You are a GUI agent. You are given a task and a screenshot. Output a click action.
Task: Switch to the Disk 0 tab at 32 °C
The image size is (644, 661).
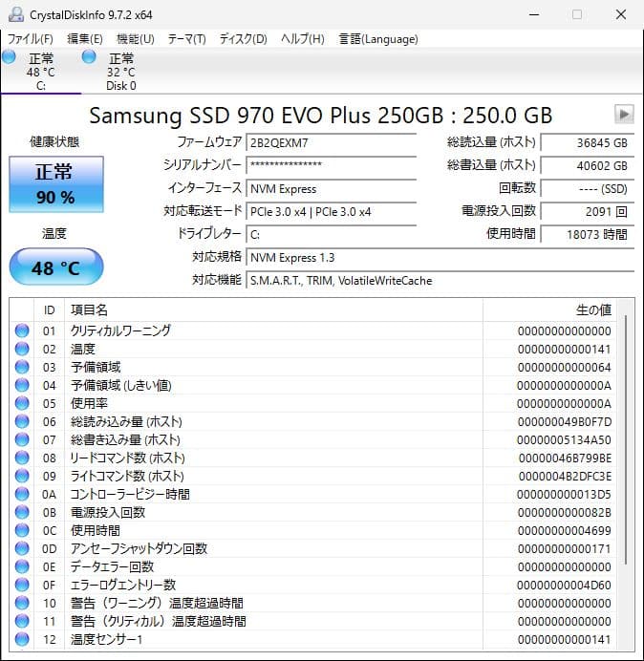click(121, 72)
